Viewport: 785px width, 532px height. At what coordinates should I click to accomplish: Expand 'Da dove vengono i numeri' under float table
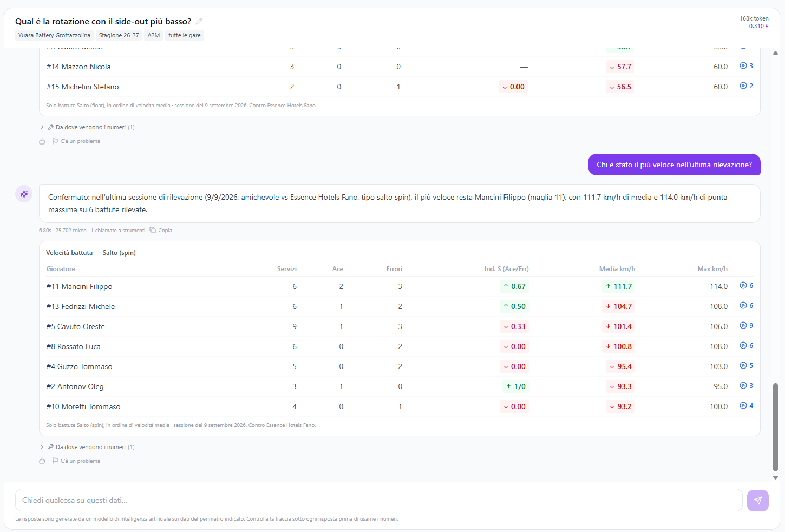87,127
